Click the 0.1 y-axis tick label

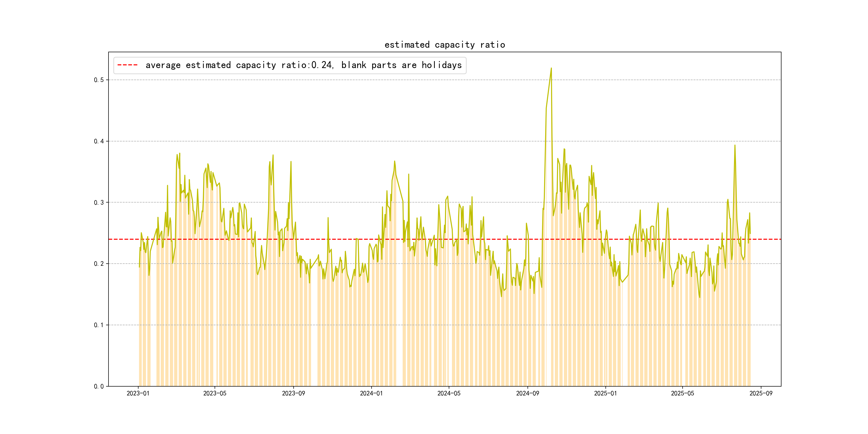(x=99, y=325)
